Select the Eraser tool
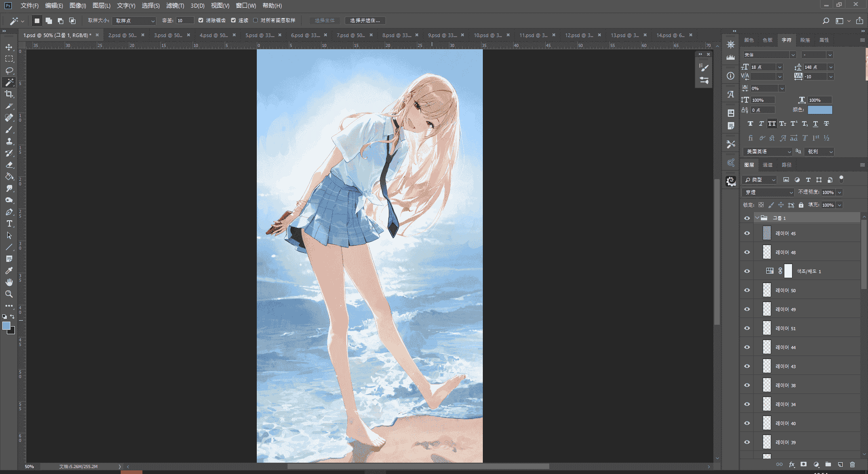The height and width of the screenshot is (474, 868). tap(9, 165)
